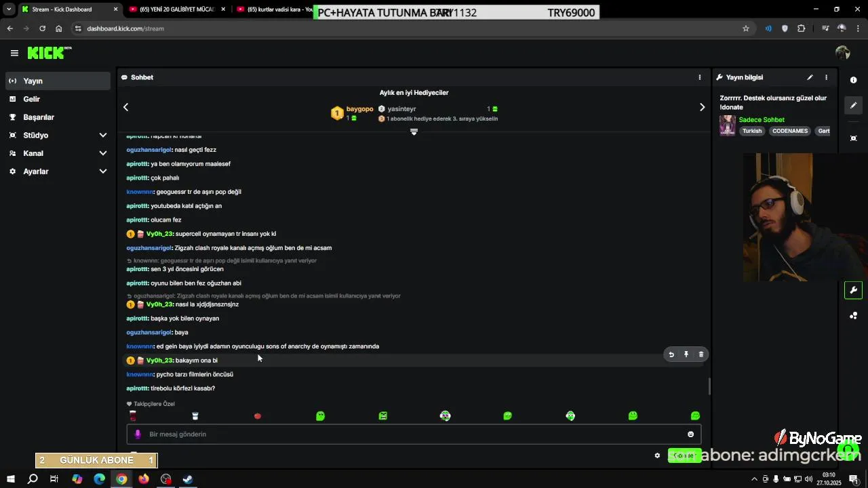The height and width of the screenshot is (488, 868).
Task: Open the profile avatar menu
Action: coord(843,53)
